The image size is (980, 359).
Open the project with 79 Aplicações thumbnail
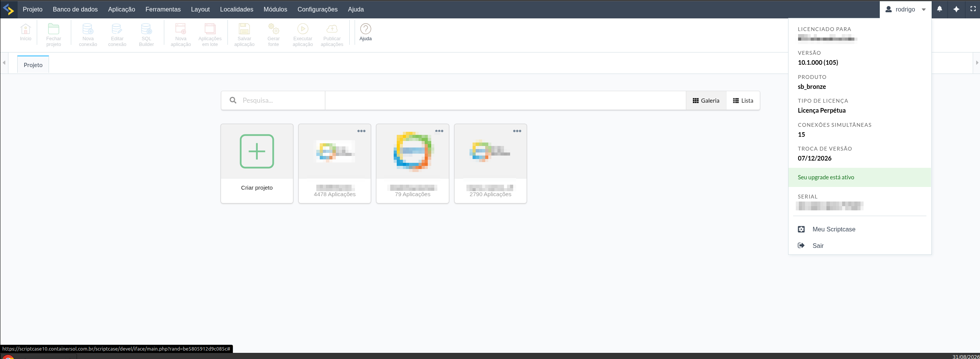pos(412,151)
